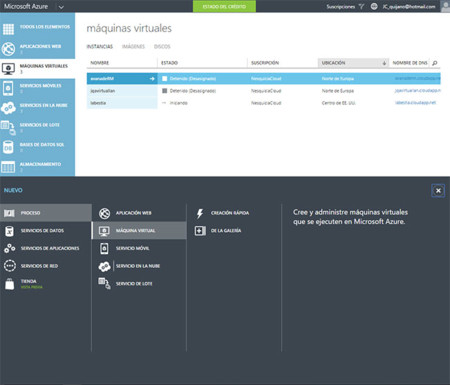The image size is (450, 385).
Task: Open Almacenamiento storage icon in sidebar
Action: (x=8, y=167)
